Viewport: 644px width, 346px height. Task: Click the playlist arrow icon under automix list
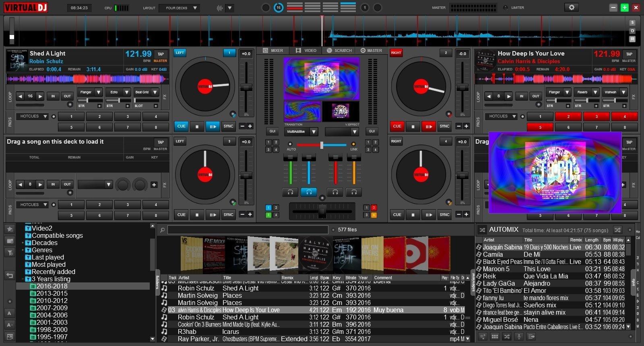[x=531, y=336]
